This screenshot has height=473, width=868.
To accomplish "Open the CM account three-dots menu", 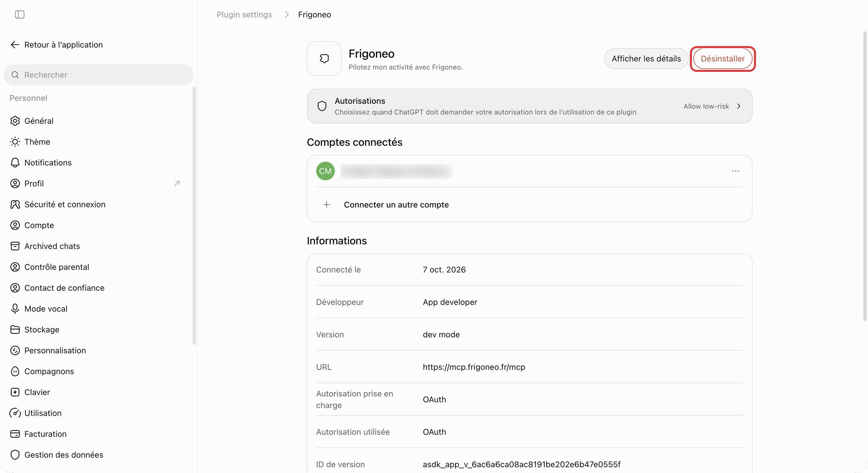I will click(736, 171).
